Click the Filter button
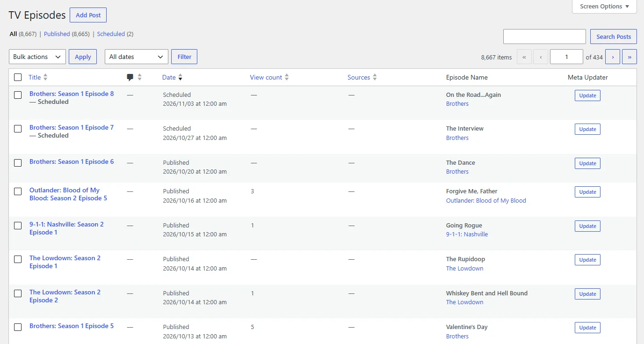This screenshot has height=344, width=644. pos(184,57)
